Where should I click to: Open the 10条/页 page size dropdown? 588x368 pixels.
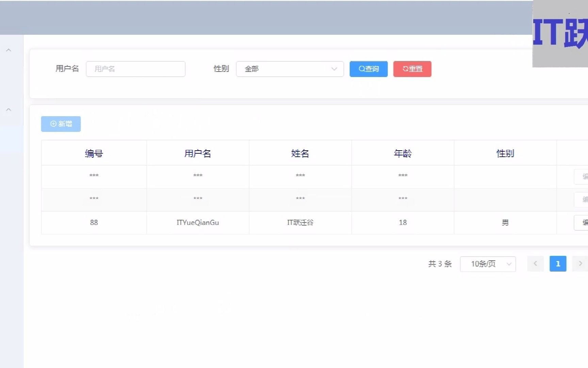coord(488,264)
